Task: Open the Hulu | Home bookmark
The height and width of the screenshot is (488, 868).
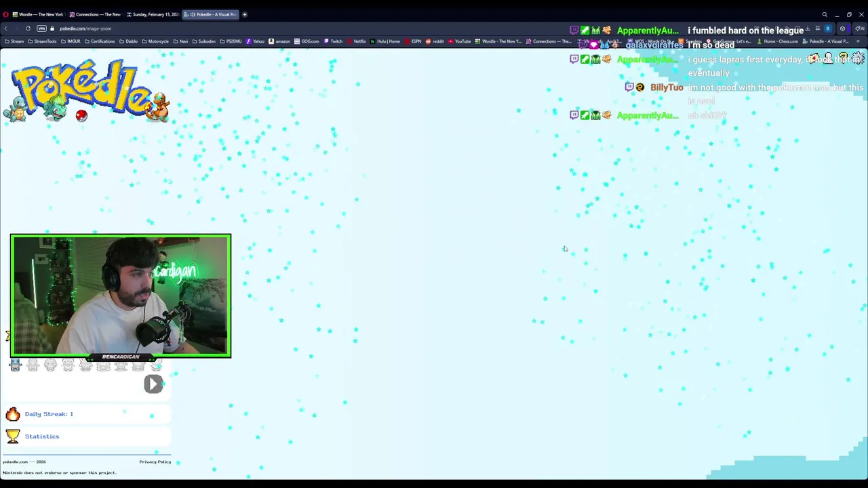Action: pyautogui.click(x=384, y=41)
